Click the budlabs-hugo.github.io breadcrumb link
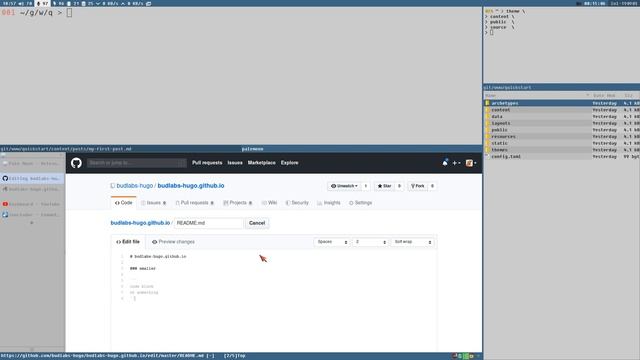This screenshot has height=360, width=640. 140,223
